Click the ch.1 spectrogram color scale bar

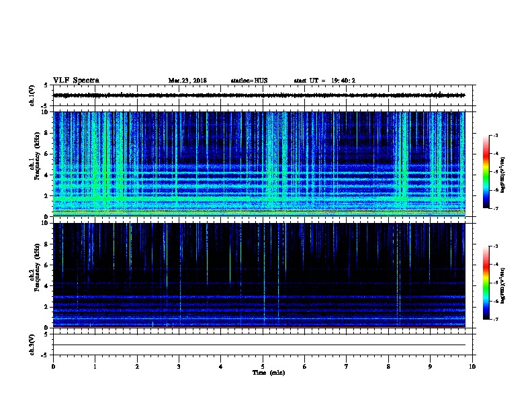pos(486,172)
